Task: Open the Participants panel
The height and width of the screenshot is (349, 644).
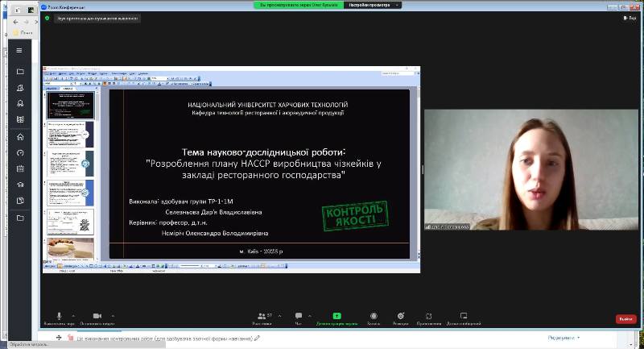Action: coord(262,316)
